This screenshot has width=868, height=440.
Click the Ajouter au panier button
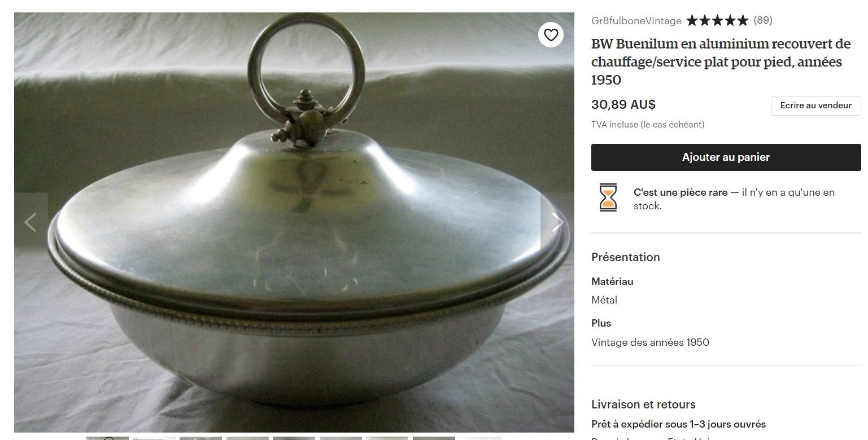726,157
